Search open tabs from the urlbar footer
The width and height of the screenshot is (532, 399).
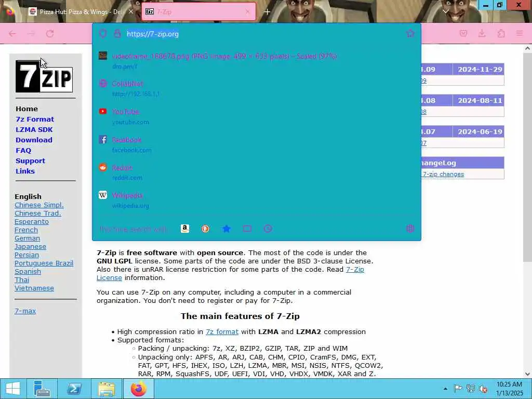247,229
